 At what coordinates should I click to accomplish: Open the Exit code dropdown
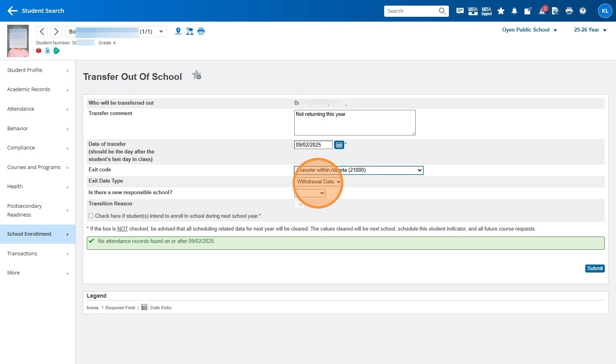359,170
